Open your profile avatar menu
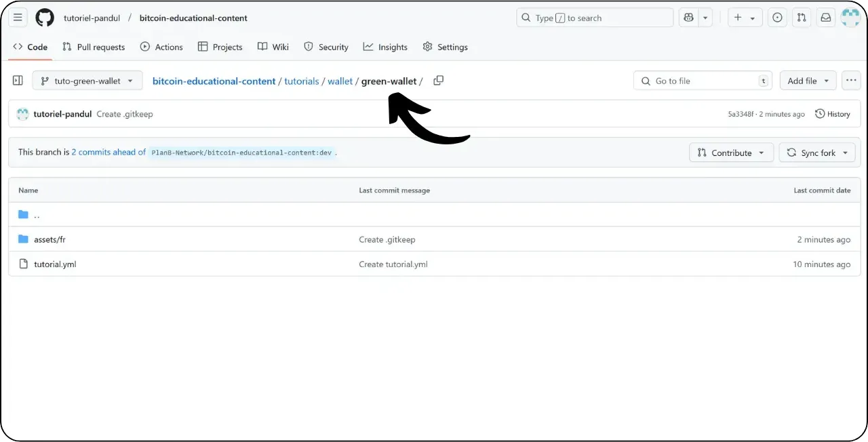This screenshot has width=868, height=442. pos(850,18)
